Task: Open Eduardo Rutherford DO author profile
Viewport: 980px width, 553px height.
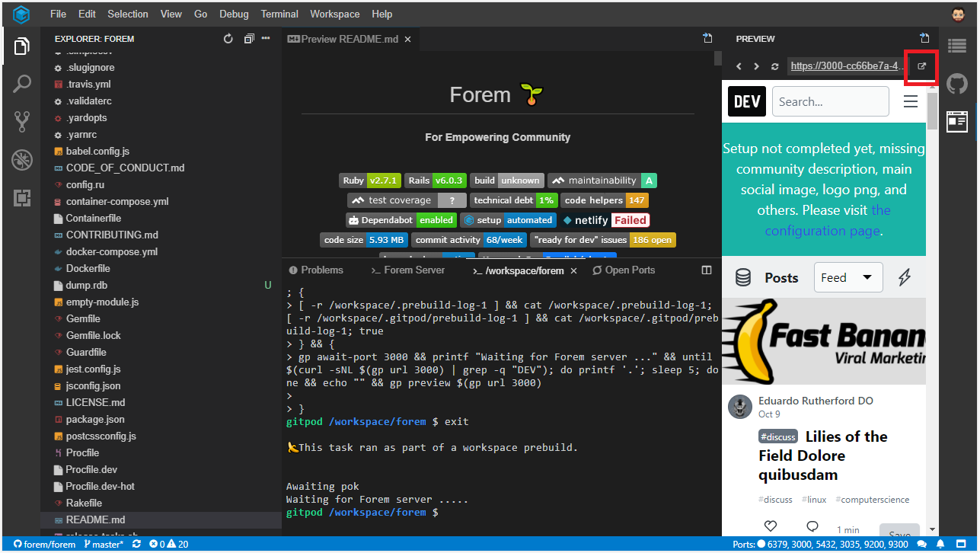Action: pos(816,401)
